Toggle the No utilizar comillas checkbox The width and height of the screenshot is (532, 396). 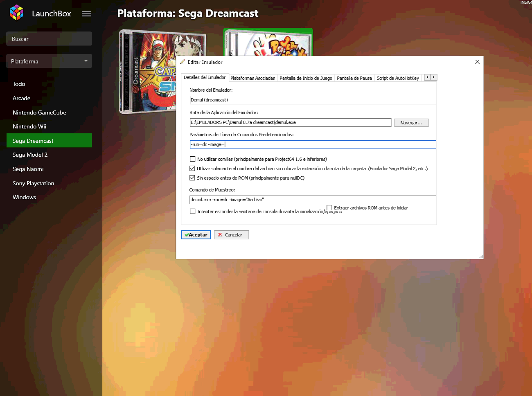(193, 159)
